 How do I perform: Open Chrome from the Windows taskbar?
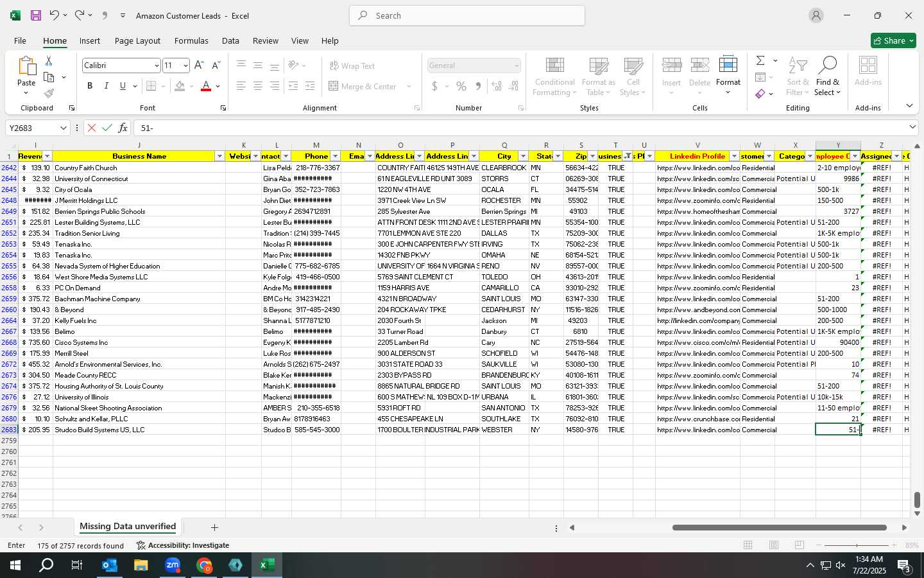coord(204,565)
